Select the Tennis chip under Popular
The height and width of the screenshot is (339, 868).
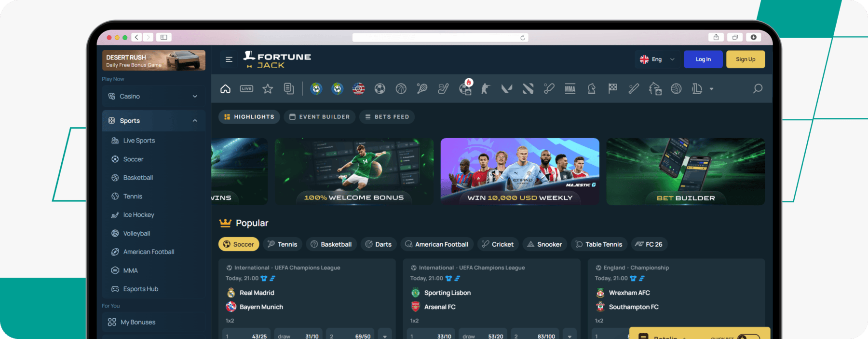tap(283, 244)
